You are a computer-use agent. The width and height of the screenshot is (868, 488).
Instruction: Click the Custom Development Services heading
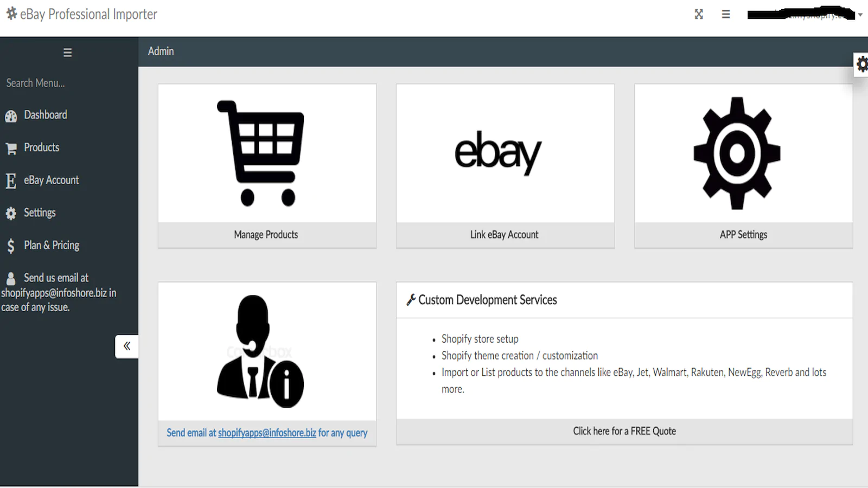pyautogui.click(x=488, y=300)
